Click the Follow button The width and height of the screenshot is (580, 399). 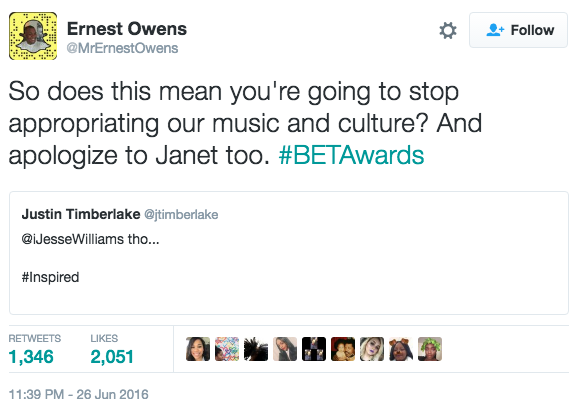pos(518,30)
